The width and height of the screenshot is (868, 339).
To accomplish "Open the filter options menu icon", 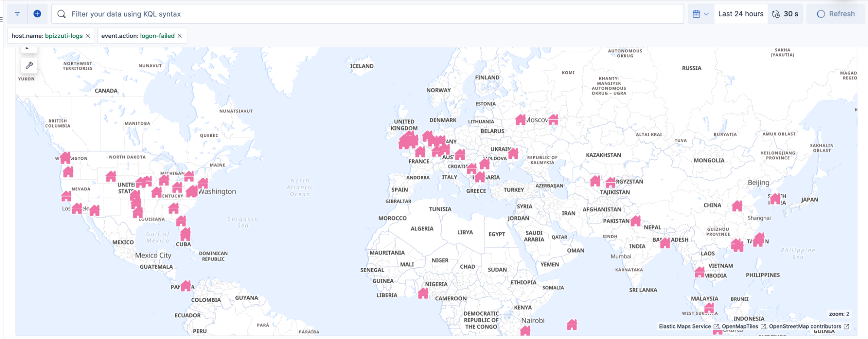I will [17, 14].
